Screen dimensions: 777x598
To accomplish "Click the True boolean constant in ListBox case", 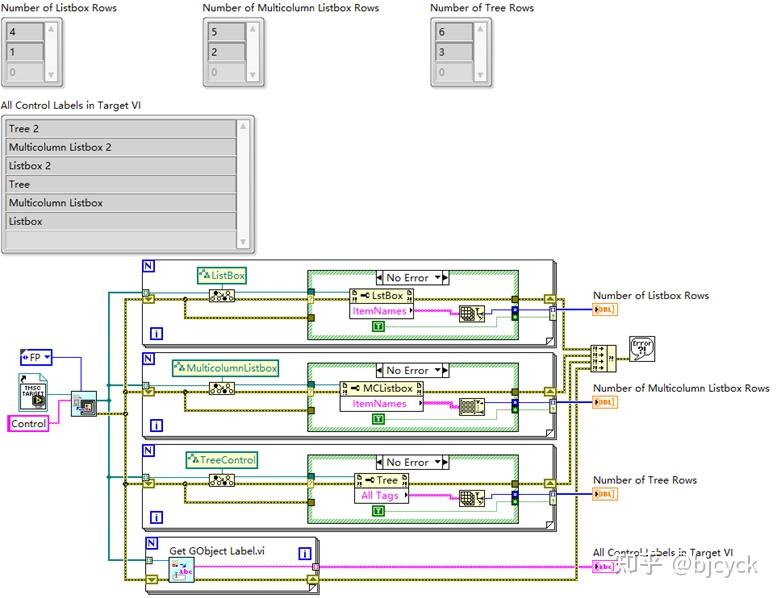I will [x=378, y=326].
